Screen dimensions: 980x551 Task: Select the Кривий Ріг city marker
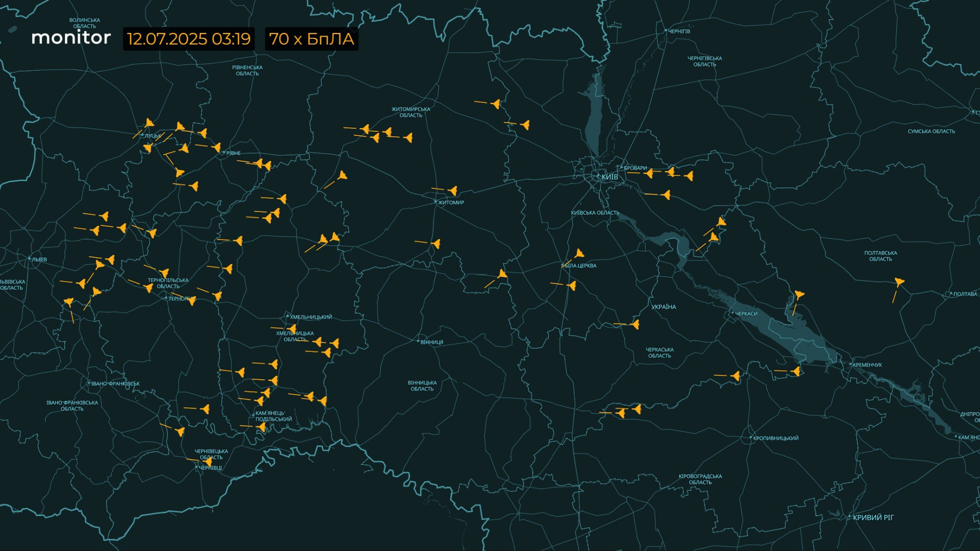(850, 517)
